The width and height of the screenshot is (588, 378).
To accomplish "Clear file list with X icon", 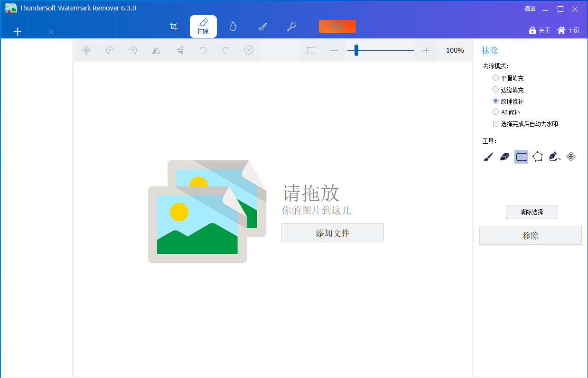I will click(51, 32).
